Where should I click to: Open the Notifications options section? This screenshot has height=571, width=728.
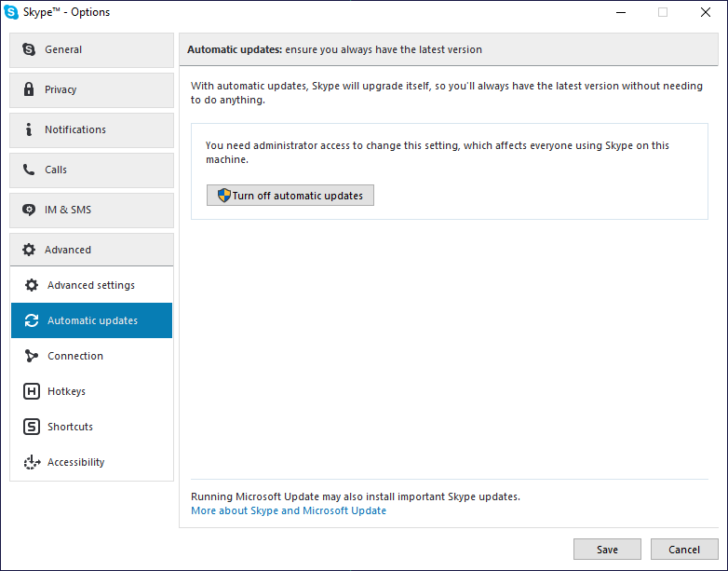point(91,129)
